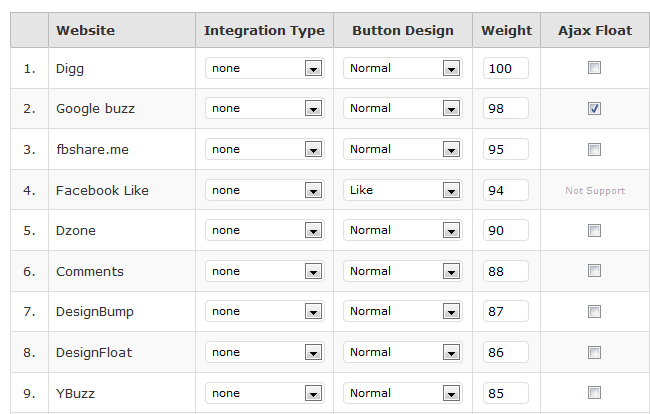
Task: Expand Comments integration type dropdown
Action: 264,271
